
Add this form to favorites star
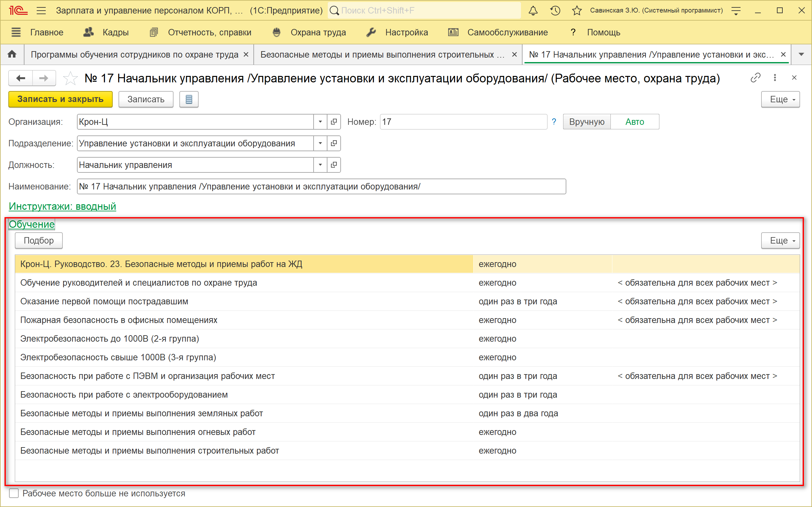71,78
